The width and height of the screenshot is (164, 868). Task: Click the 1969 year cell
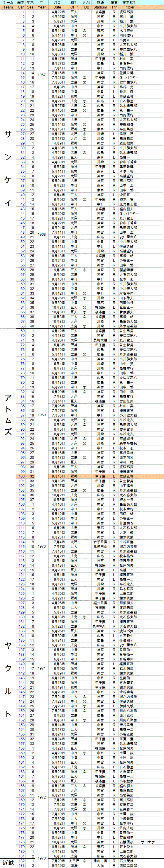pos(41,415)
